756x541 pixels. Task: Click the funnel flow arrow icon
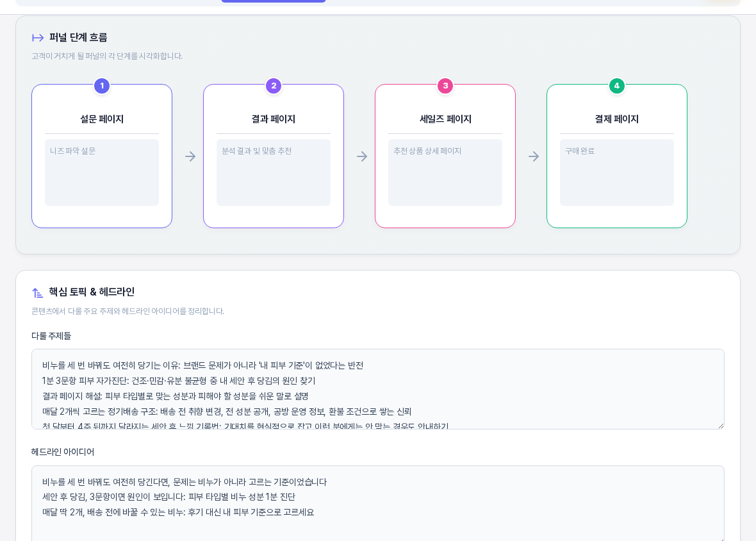(x=38, y=38)
